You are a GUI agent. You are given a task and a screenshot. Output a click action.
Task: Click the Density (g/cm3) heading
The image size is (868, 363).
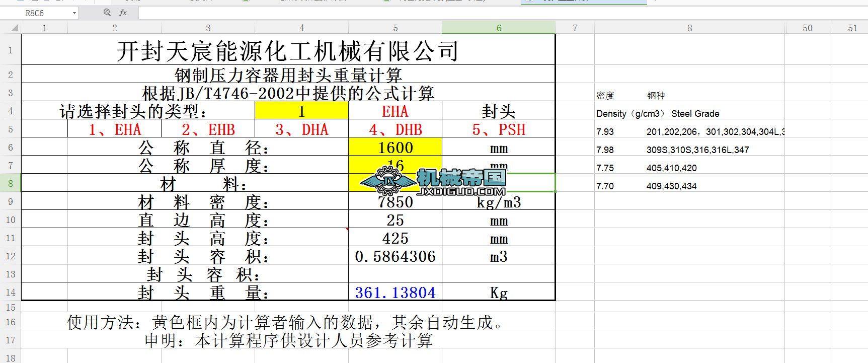(630, 113)
